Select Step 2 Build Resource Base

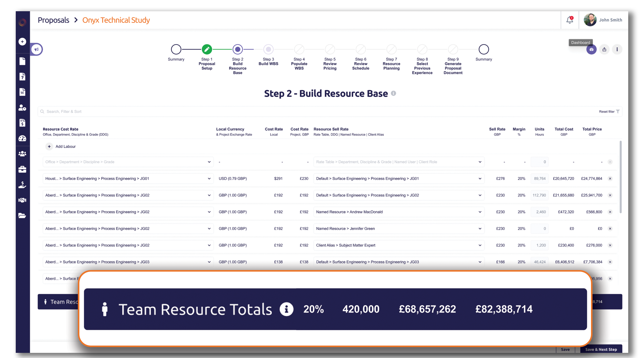[x=238, y=49]
